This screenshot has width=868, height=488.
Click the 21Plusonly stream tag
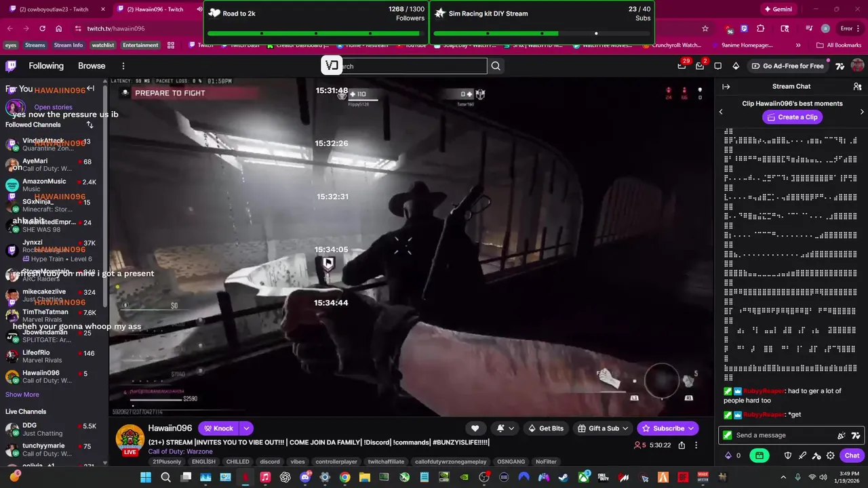point(167,462)
